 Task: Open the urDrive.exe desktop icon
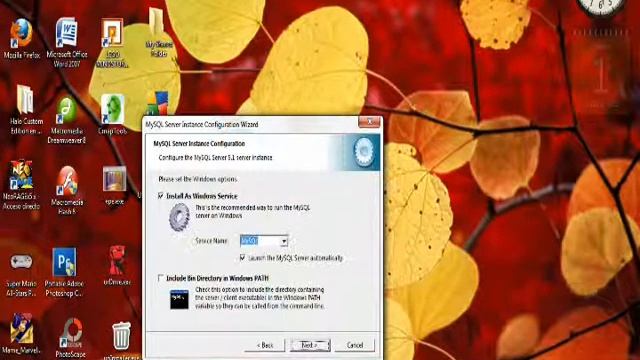point(117,265)
